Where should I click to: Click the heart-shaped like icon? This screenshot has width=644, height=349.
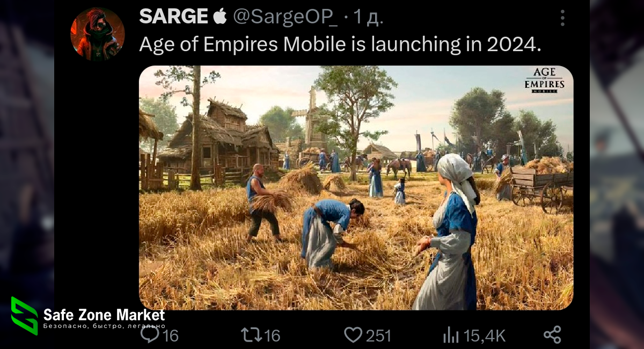point(354,336)
